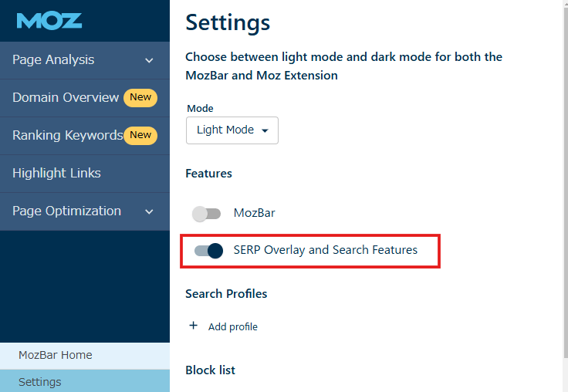Click the Moz logo
The width and height of the screenshot is (568, 392).
(x=49, y=21)
